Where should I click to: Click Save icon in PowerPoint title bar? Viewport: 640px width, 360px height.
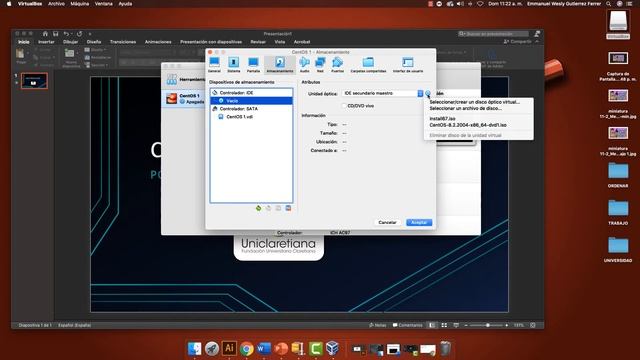(56, 34)
